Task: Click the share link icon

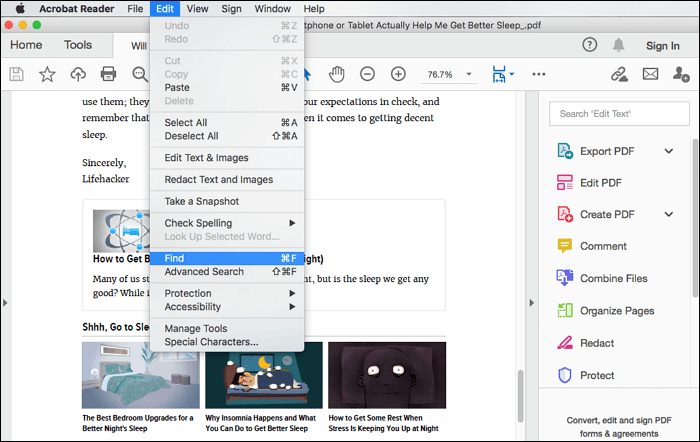Action: (619, 74)
